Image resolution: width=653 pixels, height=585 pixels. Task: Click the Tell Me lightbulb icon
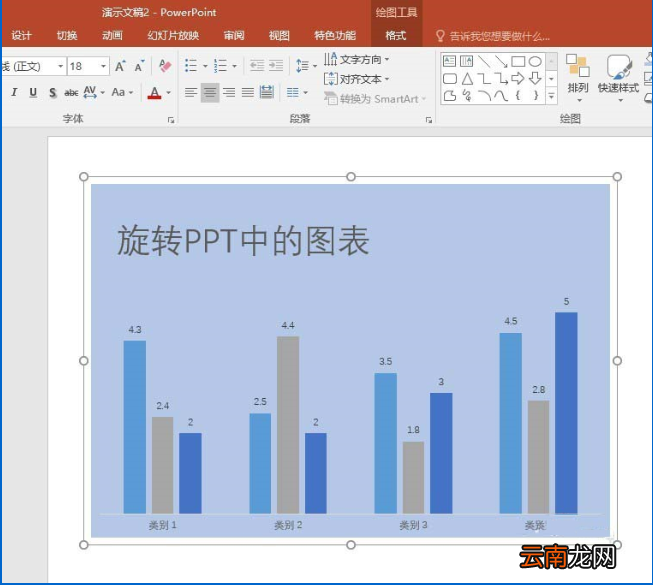440,36
